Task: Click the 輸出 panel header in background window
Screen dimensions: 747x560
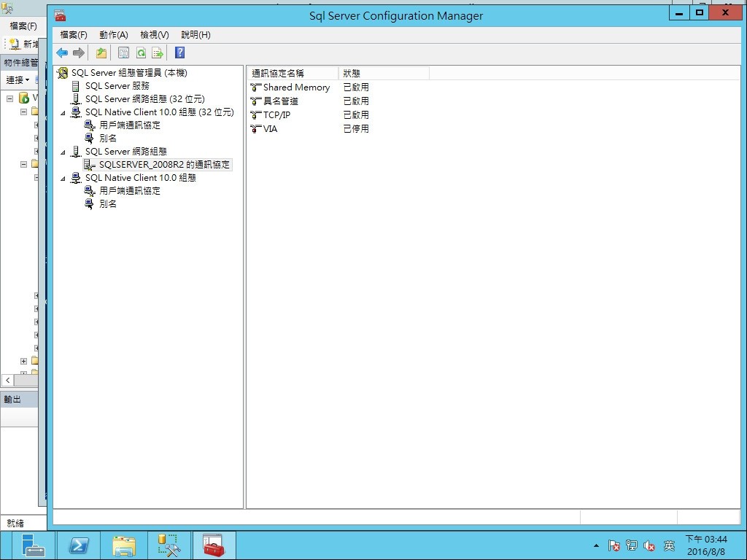Action: pos(19,400)
